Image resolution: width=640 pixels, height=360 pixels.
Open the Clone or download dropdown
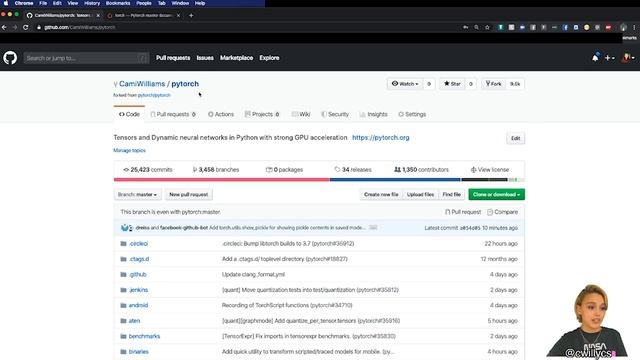496,195
